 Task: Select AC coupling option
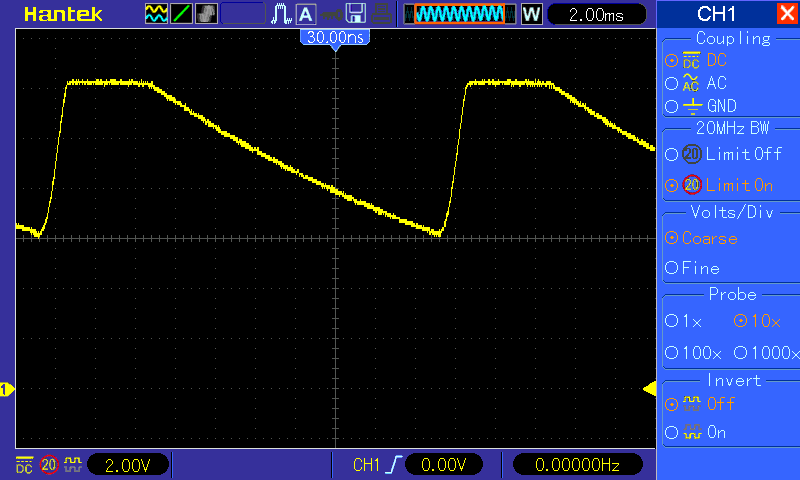695,83
